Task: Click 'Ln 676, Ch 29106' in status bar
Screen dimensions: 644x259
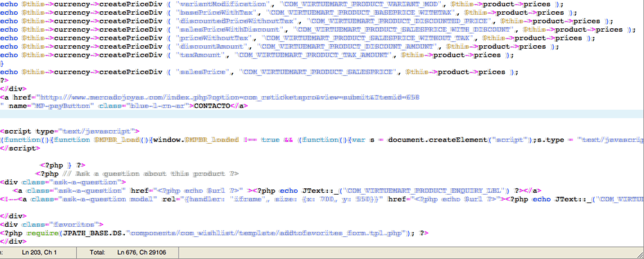Action: tap(142, 252)
